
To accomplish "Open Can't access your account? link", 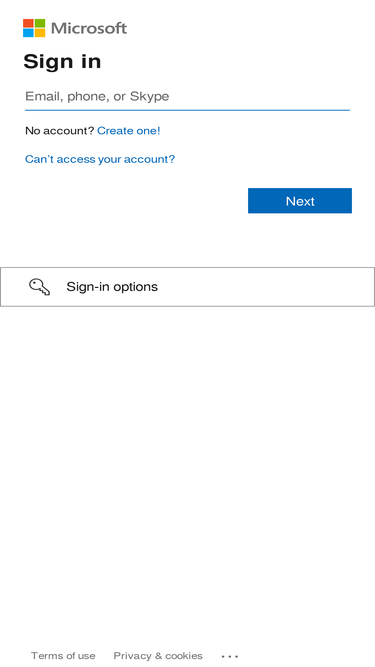I will (100, 159).
